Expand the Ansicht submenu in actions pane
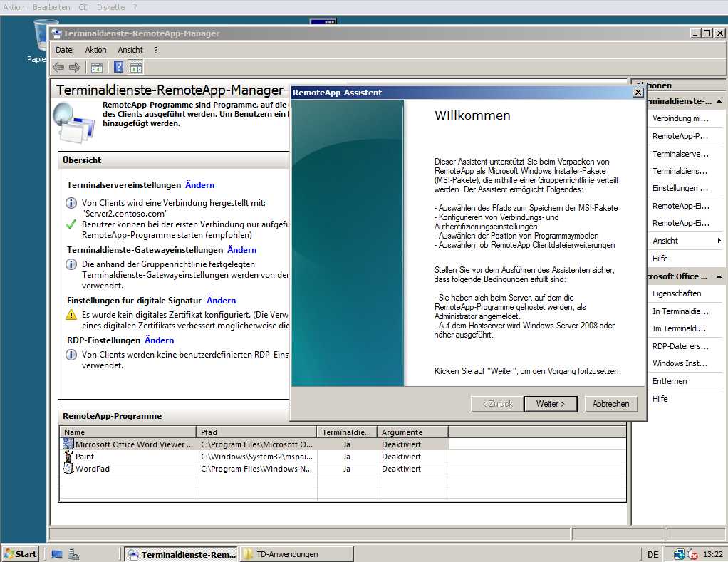Screen dimensions: 728x562 pyautogui.click(x=719, y=240)
